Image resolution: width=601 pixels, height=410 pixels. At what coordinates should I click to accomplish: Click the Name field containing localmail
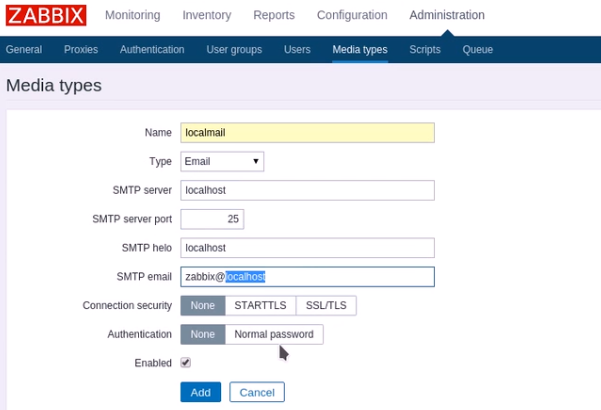tap(307, 133)
